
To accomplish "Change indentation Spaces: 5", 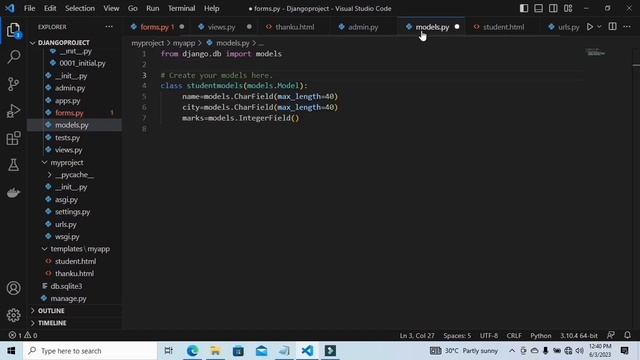I will point(457,336).
